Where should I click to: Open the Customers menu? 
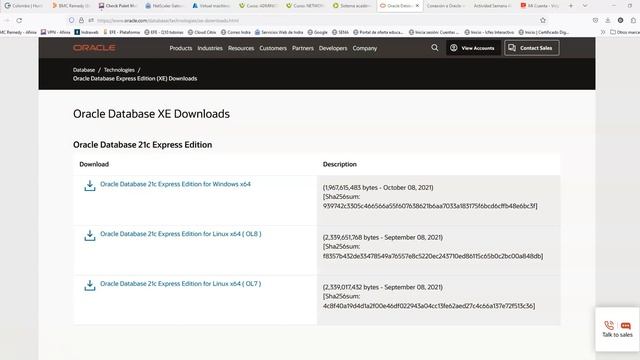pyautogui.click(x=273, y=48)
